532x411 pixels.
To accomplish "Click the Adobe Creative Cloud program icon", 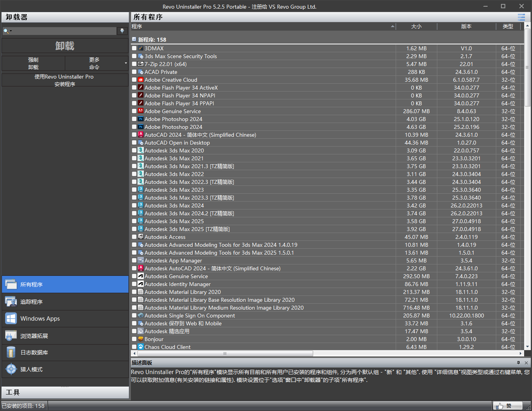I will (141, 80).
